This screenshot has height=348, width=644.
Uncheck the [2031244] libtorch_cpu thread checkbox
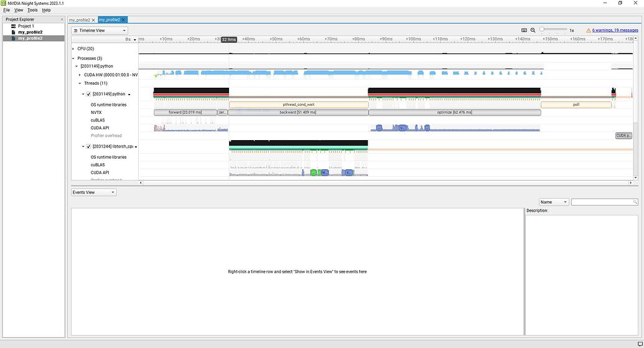point(88,147)
